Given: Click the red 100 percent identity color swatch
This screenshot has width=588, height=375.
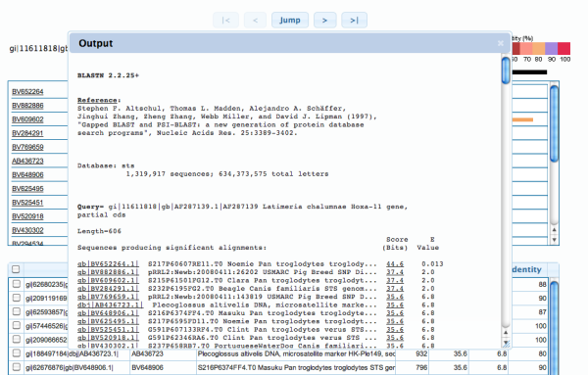Looking at the screenshot, I should 563,49.
